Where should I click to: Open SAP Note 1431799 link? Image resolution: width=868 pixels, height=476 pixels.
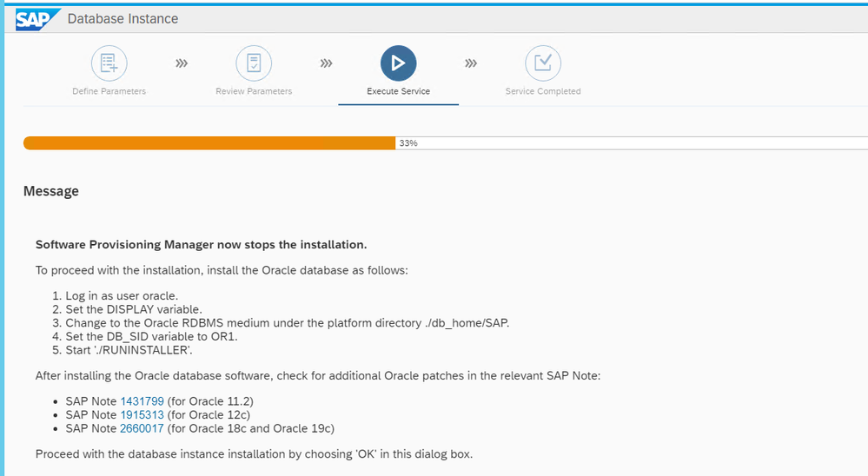click(x=142, y=401)
